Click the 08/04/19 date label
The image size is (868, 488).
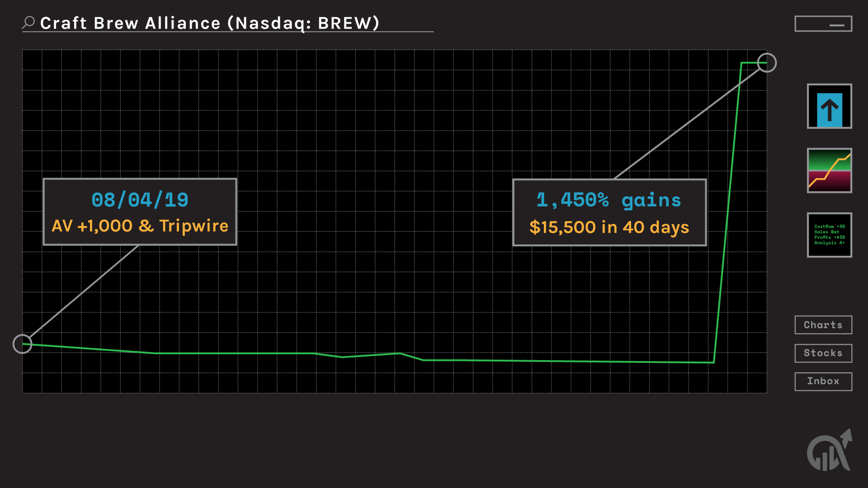click(x=140, y=200)
